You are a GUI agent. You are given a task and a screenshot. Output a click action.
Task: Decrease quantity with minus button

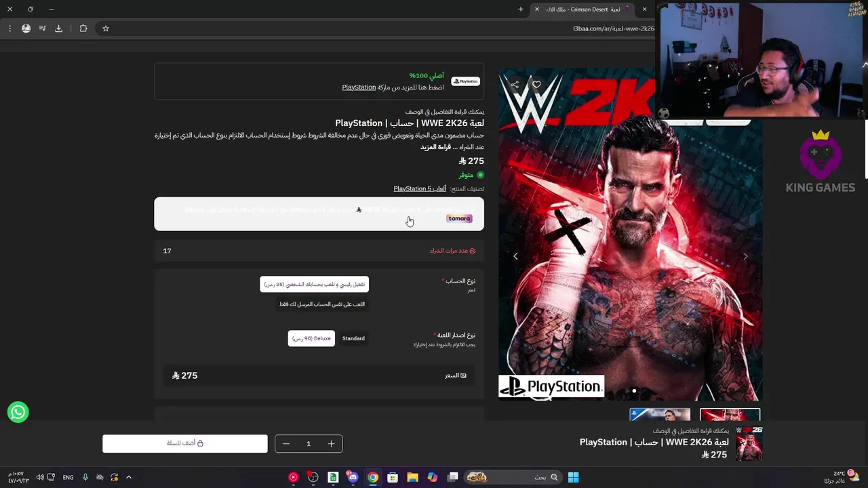pos(286,444)
